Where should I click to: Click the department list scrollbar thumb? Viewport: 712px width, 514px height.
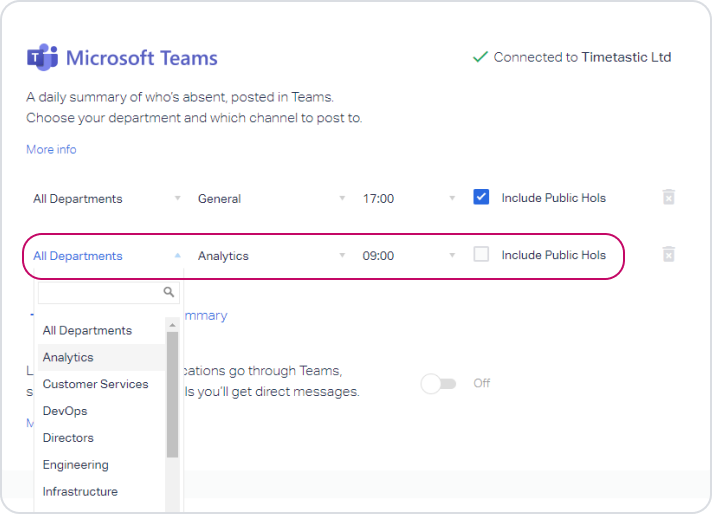172,395
